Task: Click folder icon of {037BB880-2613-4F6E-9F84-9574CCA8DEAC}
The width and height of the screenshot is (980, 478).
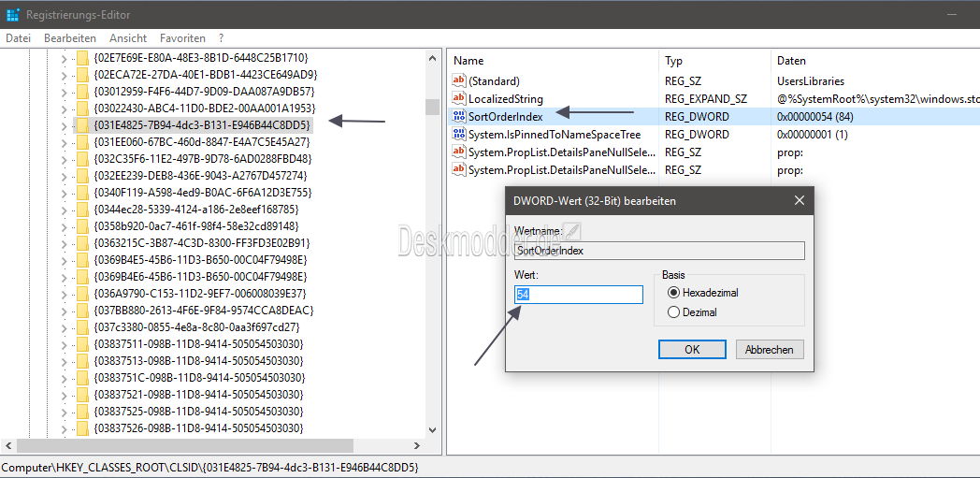Action: click(x=82, y=310)
